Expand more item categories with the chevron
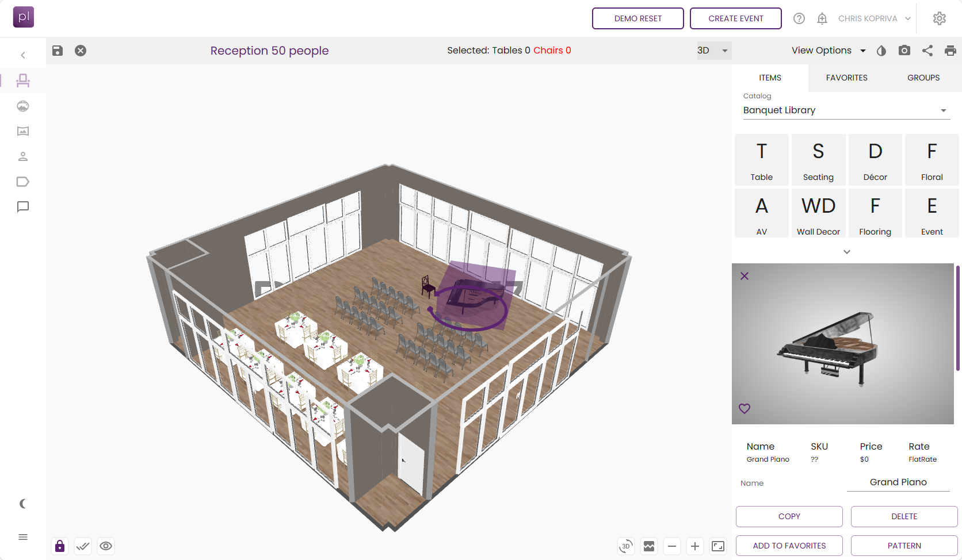Screen dimensions: 962x560 (846, 251)
